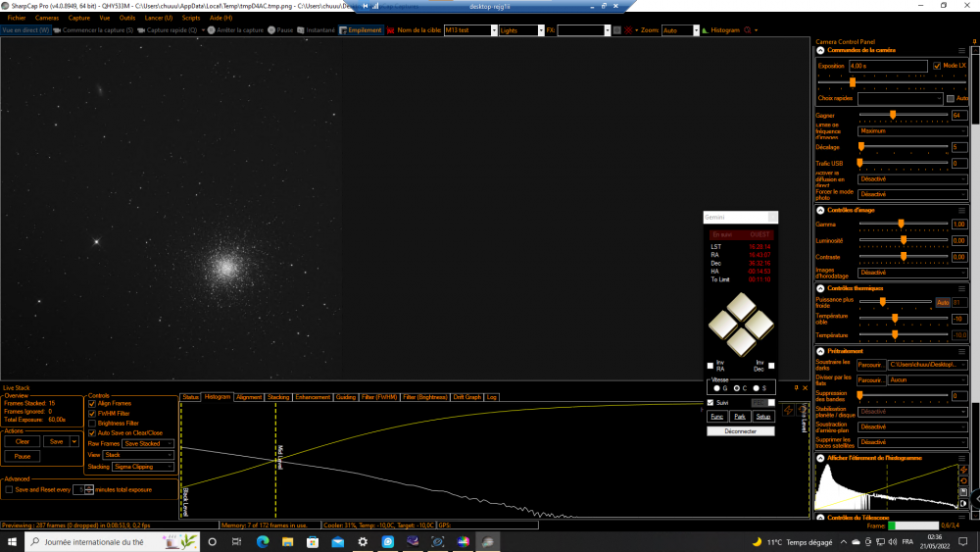Screen dimensions: 980x552
Task: Collapse the Commandes de la caméra section
Action: [x=820, y=51]
